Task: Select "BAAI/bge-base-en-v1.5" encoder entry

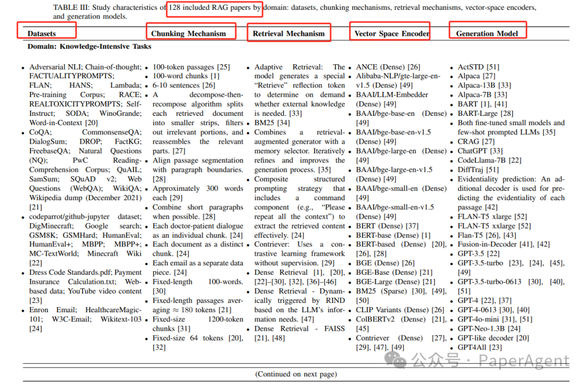Action: point(394,137)
